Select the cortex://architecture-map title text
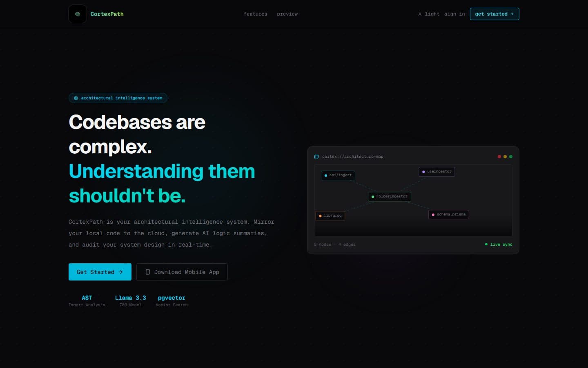This screenshot has width=588, height=368. (x=353, y=157)
